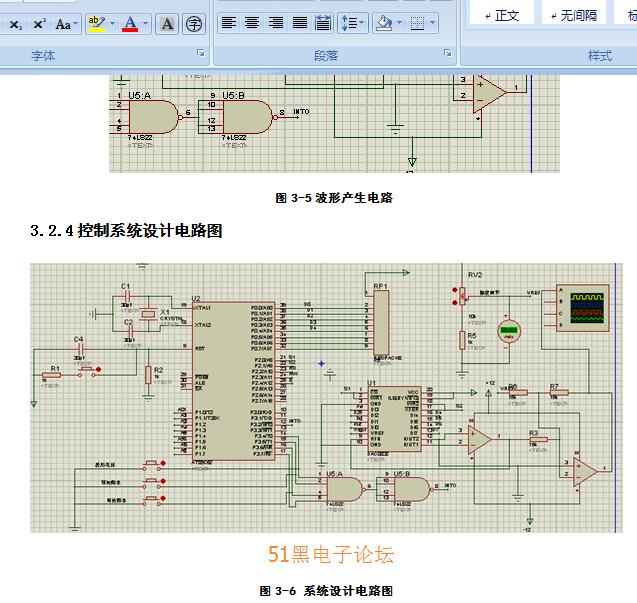Click the caption 图 3-6 系统设计电路图
This screenshot has width=637, height=603.
pyautogui.click(x=326, y=591)
